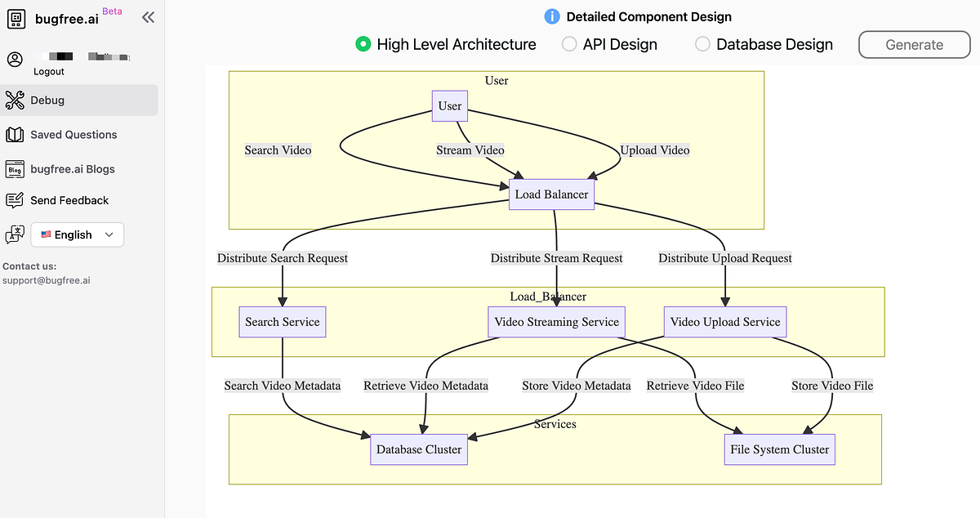Select the High Level Architecture radio button
The image size is (980, 518).
click(x=363, y=44)
